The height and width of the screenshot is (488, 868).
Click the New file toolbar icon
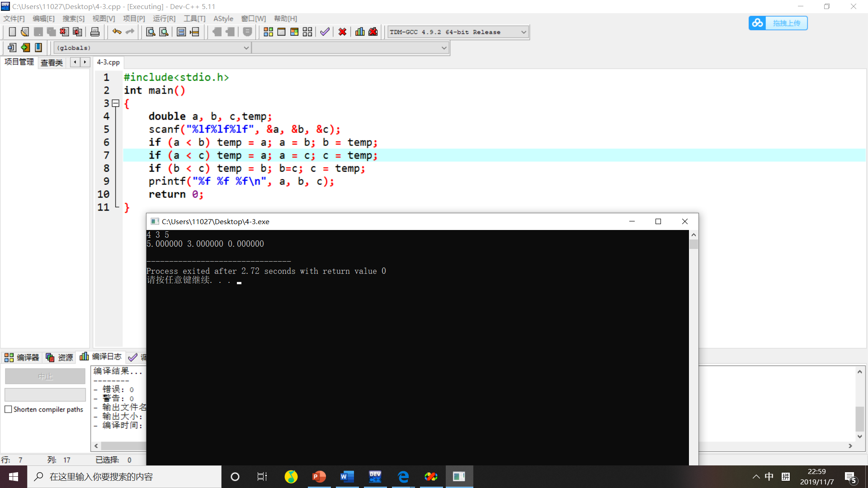[x=12, y=32]
